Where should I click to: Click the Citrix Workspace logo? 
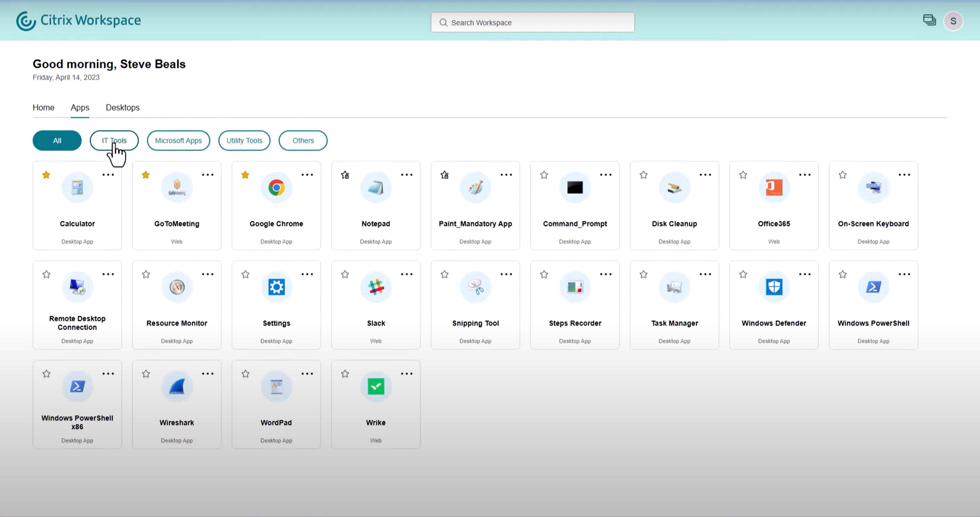pyautogui.click(x=78, y=20)
